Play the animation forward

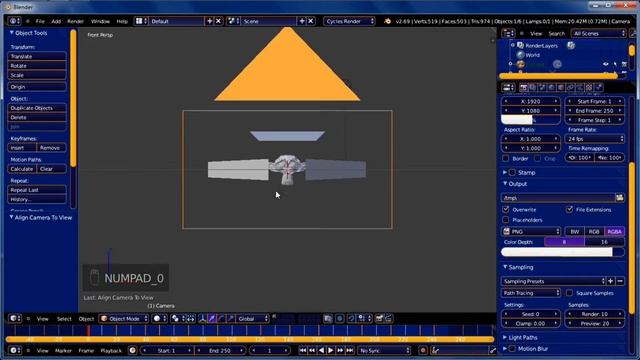pyautogui.click(x=331, y=350)
